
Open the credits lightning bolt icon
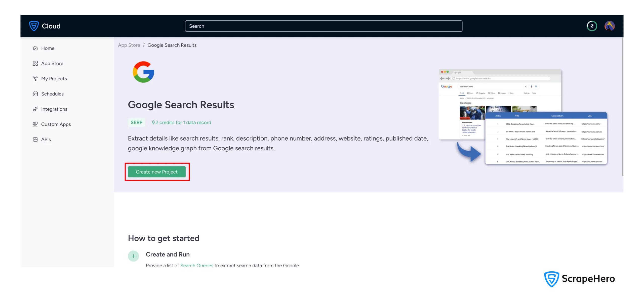[592, 26]
